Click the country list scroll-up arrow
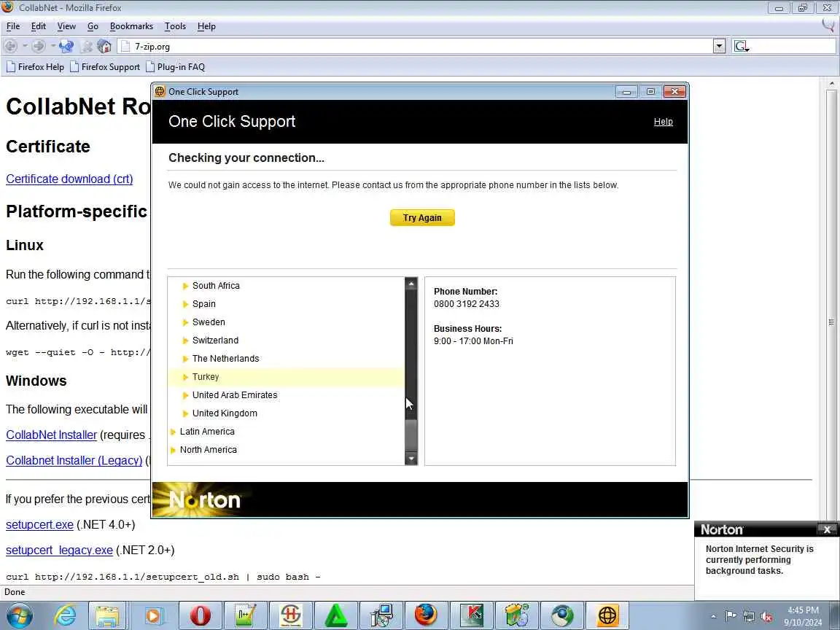This screenshot has height=630, width=840. click(x=411, y=284)
